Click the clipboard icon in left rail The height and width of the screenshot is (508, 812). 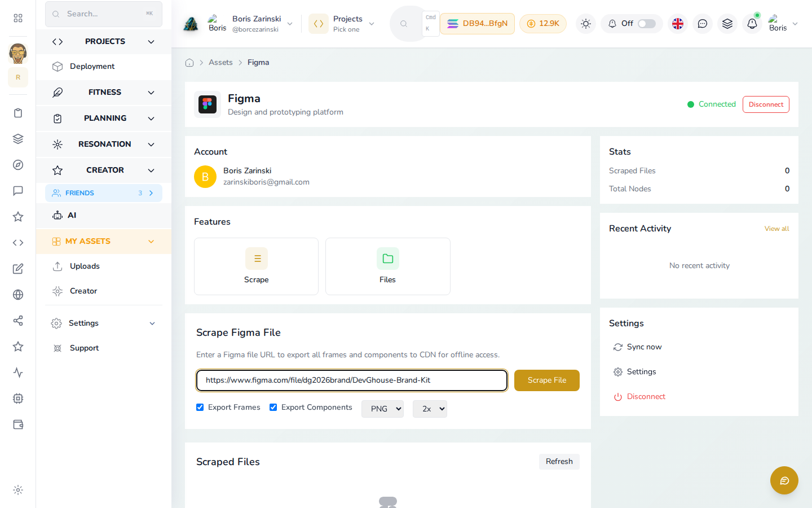tap(18, 113)
